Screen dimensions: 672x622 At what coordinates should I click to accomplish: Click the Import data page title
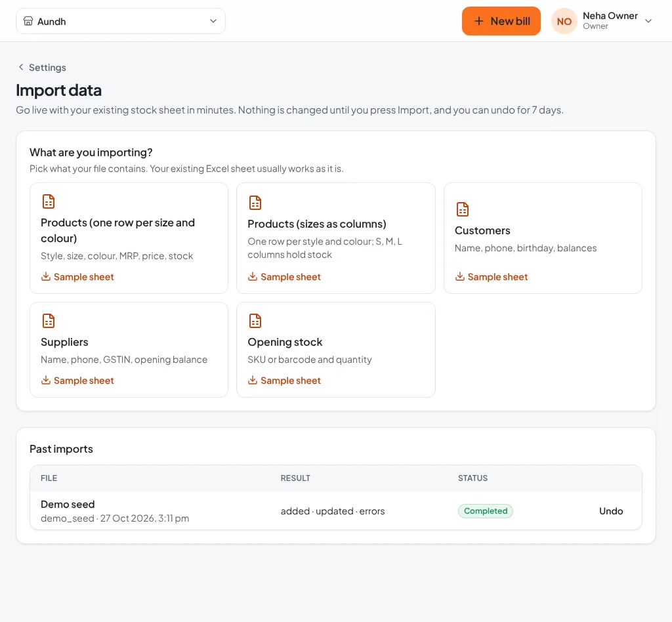tap(58, 91)
